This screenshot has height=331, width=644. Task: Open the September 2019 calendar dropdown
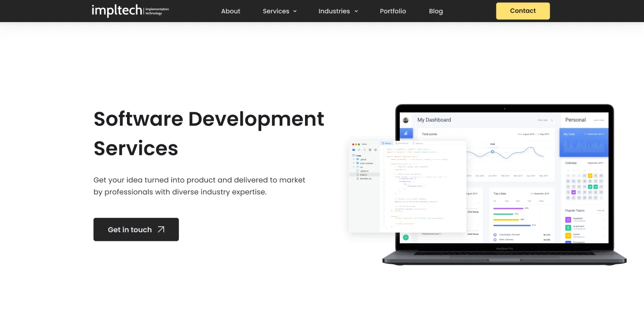[x=595, y=163]
